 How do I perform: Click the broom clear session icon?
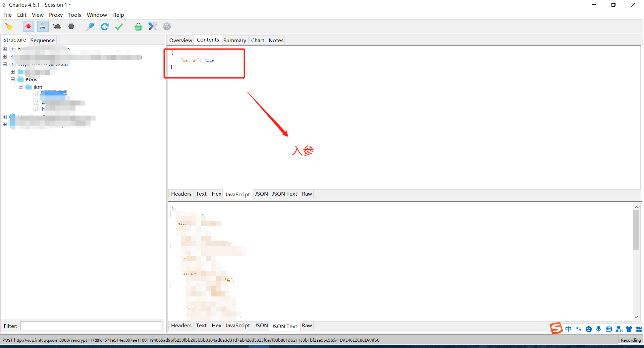click(9, 26)
